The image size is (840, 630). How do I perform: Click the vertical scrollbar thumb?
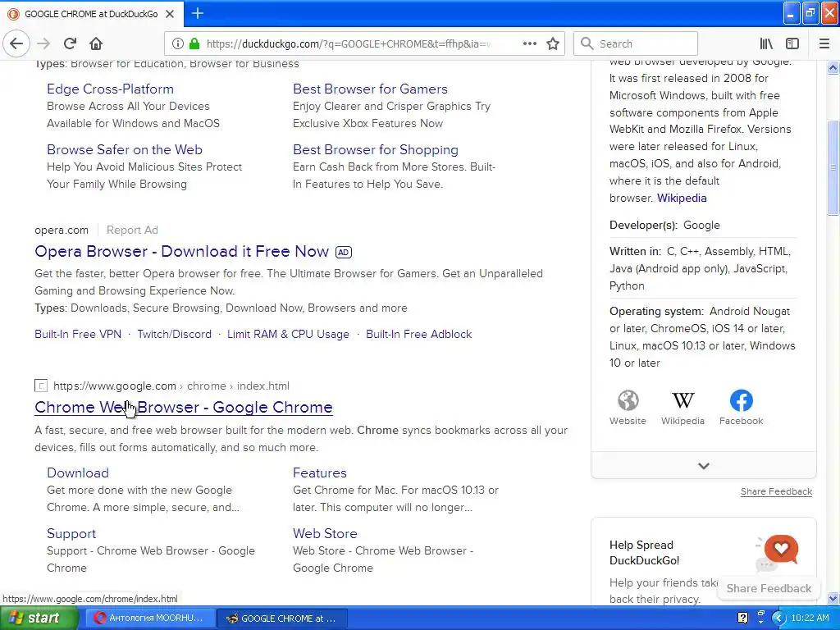tap(833, 167)
